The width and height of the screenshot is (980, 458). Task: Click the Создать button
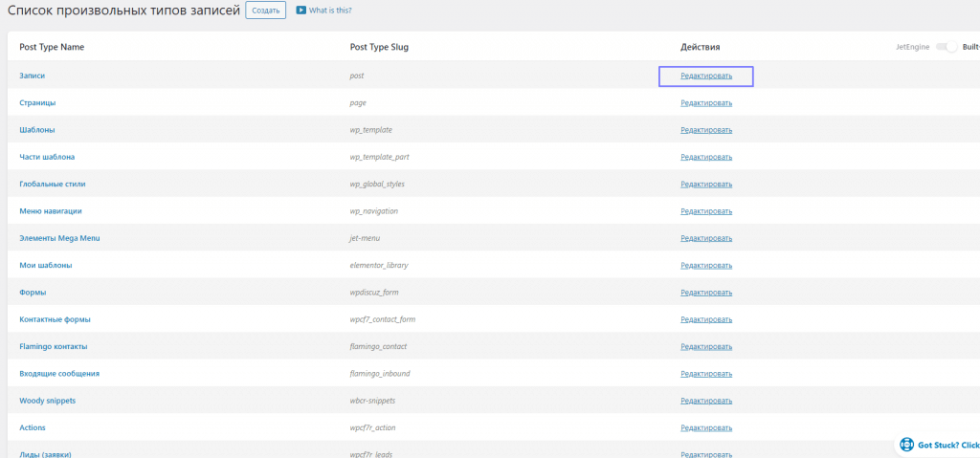tap(266, 11)
